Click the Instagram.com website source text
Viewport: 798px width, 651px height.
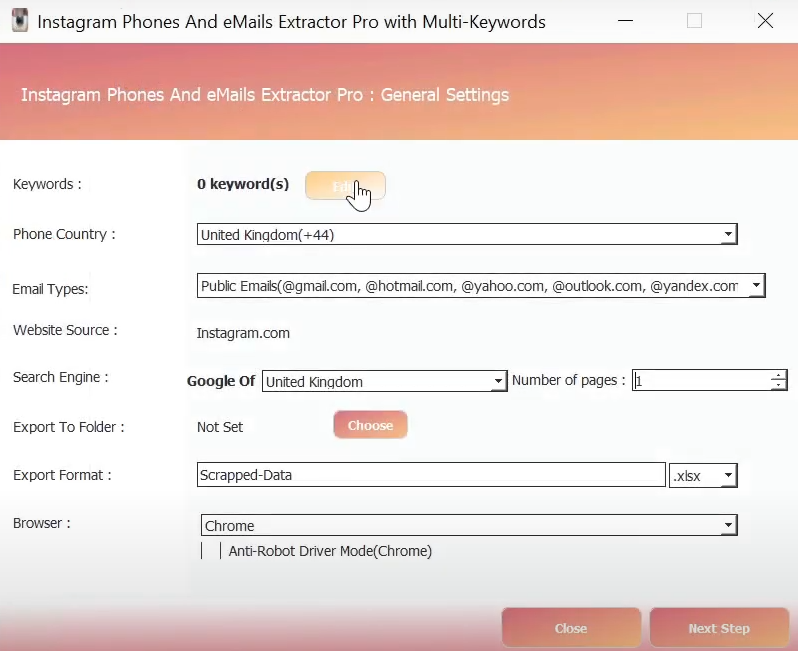(x=243, y=333)
